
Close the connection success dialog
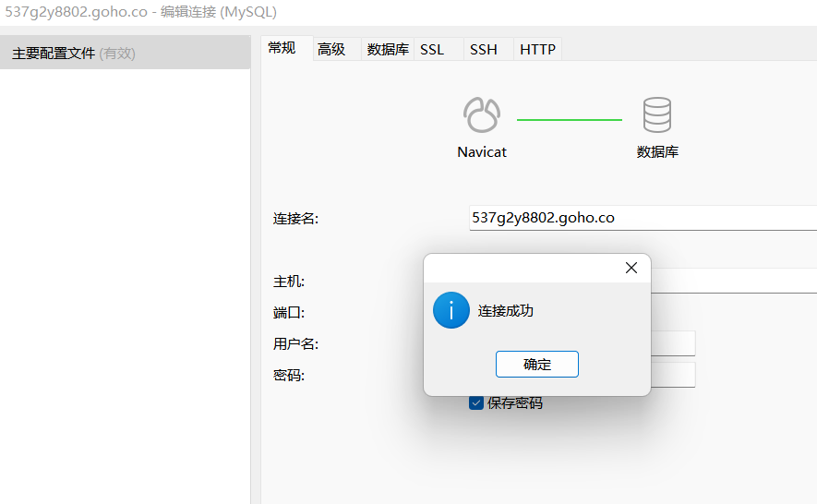(631, 268)
